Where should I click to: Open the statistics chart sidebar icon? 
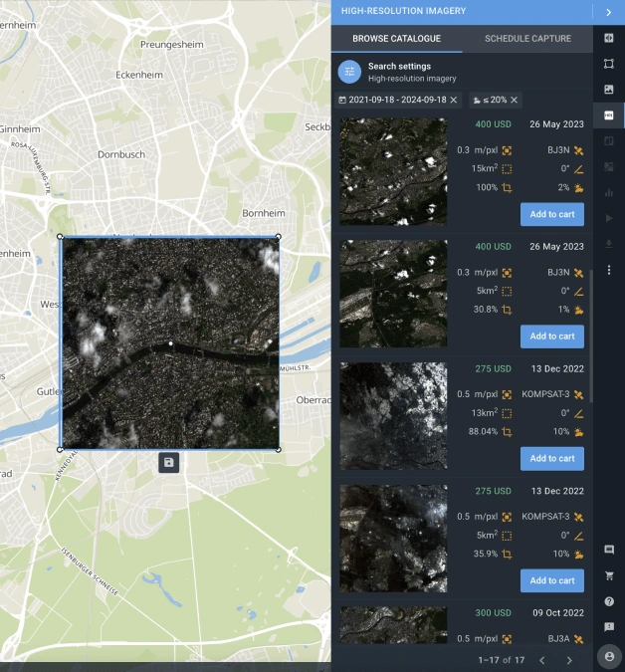[x=609, y=193]
